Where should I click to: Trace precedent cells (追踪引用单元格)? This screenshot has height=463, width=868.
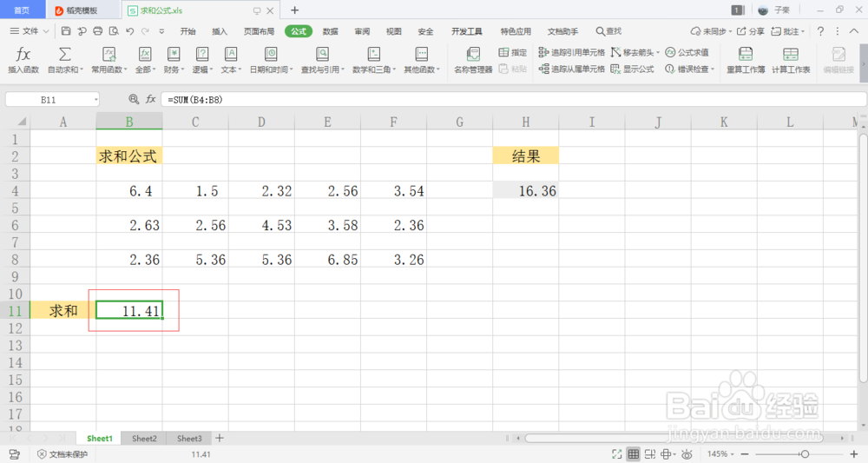pyautogui.click(x=571, y=52)
